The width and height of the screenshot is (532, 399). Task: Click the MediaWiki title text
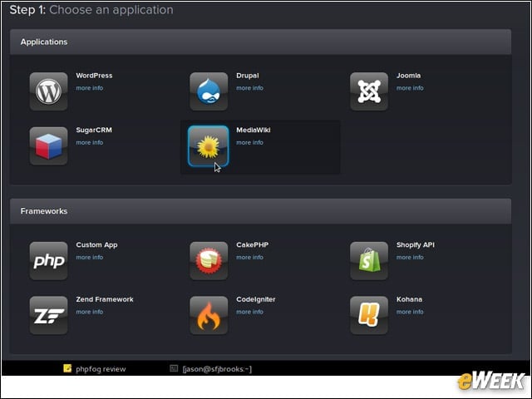click(x=254, y=130)
